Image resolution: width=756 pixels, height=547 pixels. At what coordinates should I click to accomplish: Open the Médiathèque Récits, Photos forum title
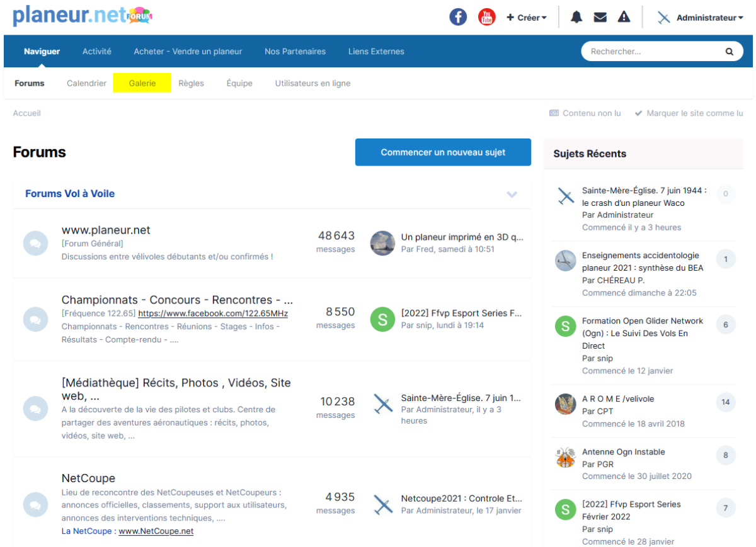pos(176,389)
